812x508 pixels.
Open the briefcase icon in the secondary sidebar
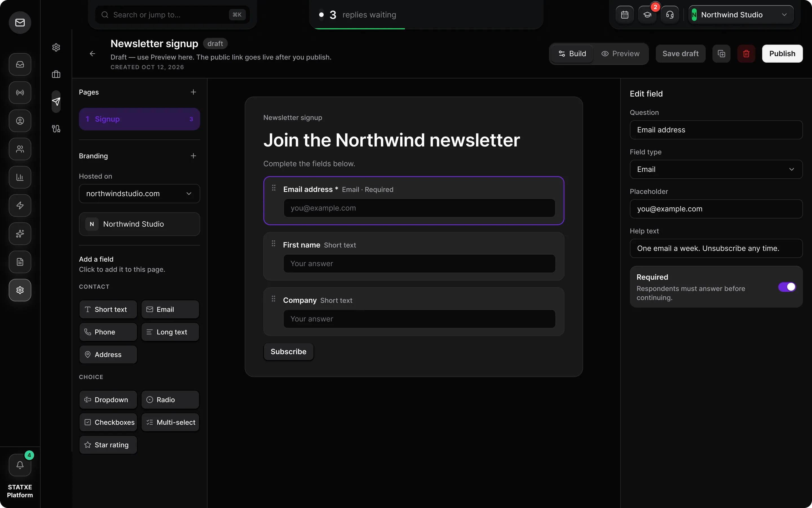click(x=56, y=74)
